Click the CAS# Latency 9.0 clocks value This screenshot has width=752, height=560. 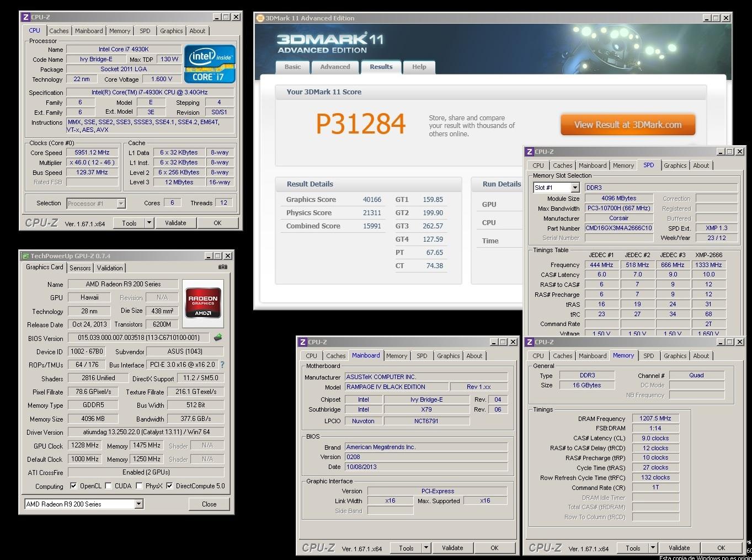[x=655, y=438]
